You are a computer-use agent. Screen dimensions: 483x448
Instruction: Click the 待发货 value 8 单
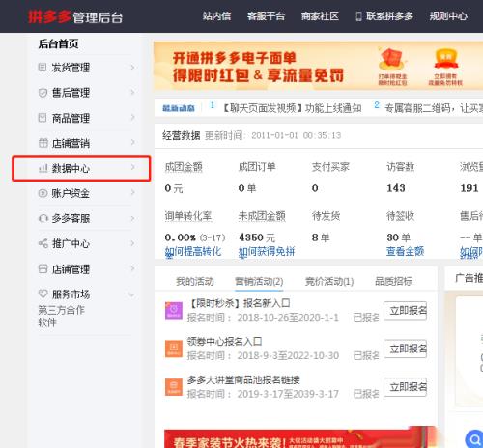click(321, 238)
